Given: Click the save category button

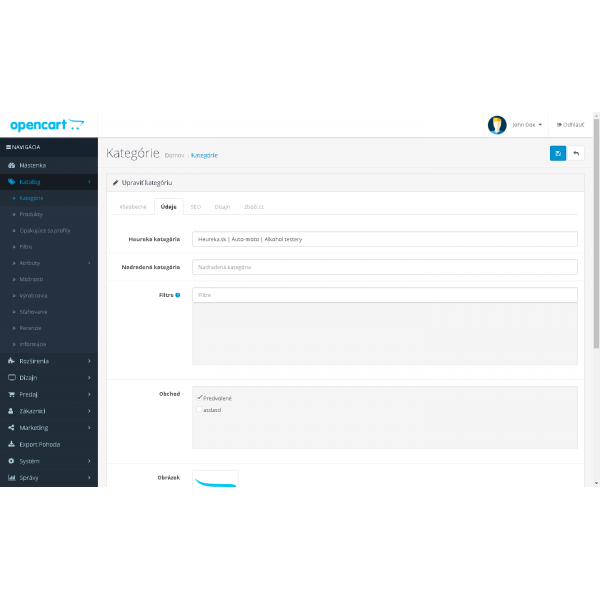Looking at the screenshot, I should [x=558, y=153].
